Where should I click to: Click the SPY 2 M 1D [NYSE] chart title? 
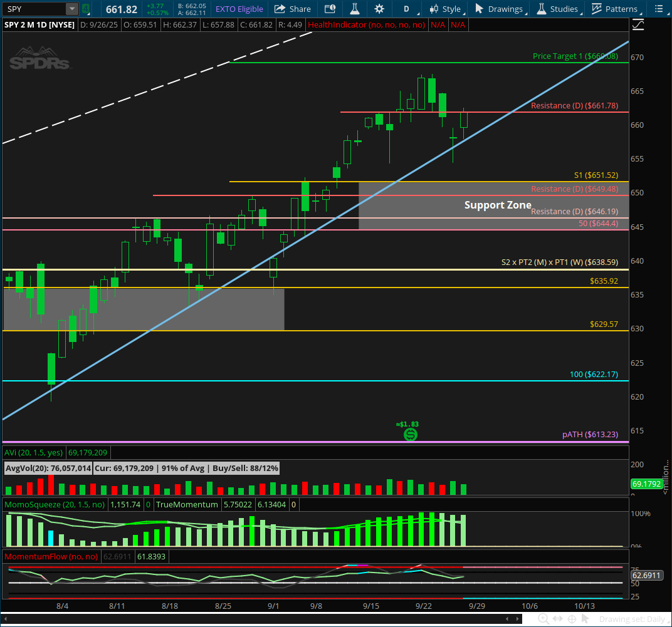39,25
